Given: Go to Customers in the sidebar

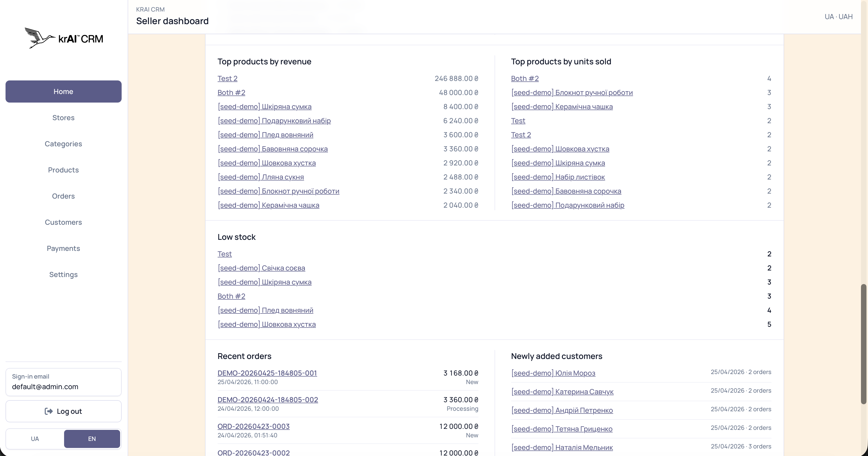Looking at the screenshot, I should [x=63, y=222].
